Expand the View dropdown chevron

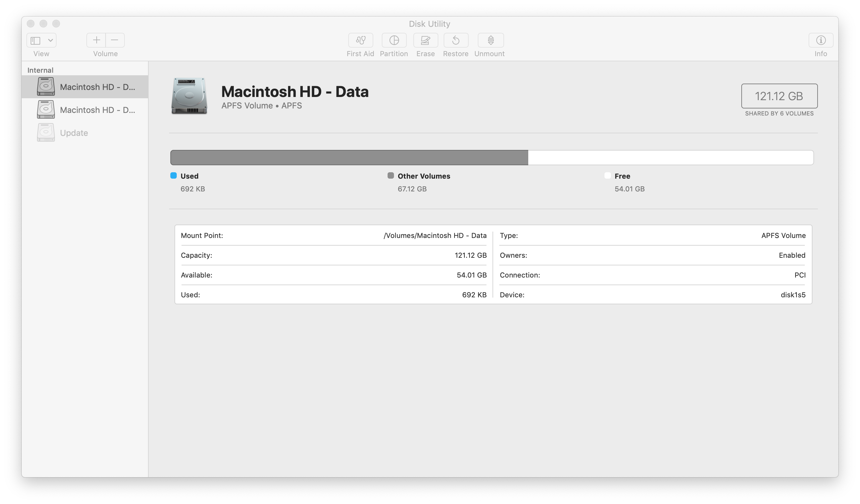pyautogui.click(x=50, y=40)
